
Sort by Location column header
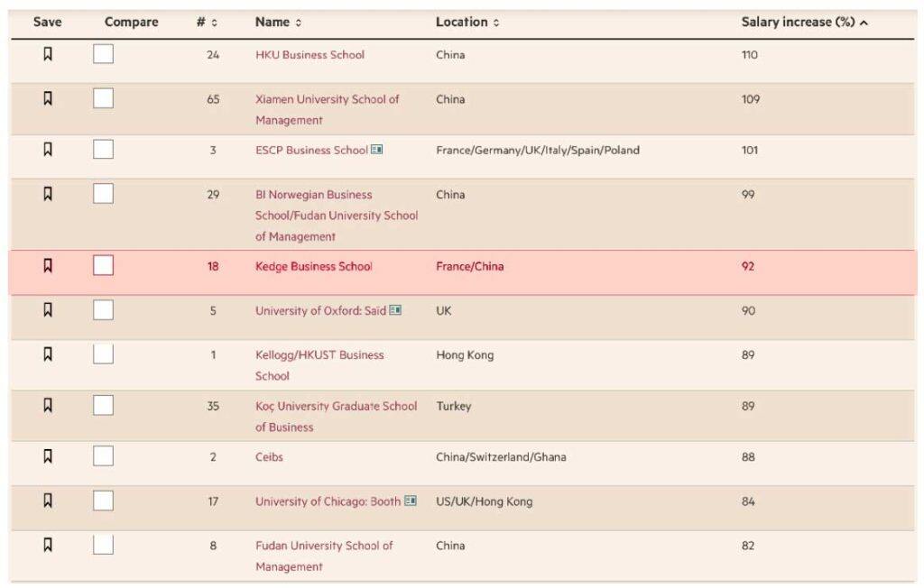click(x=467, y=23)
